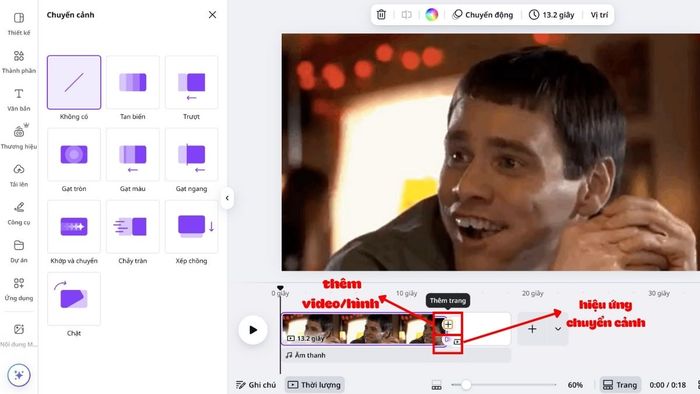Adjust the zoom slider handle
700x394 pixels.
(x=466, y=385)
